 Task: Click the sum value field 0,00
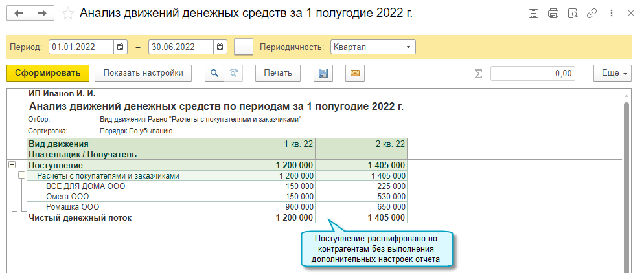(x=533, y=73)
